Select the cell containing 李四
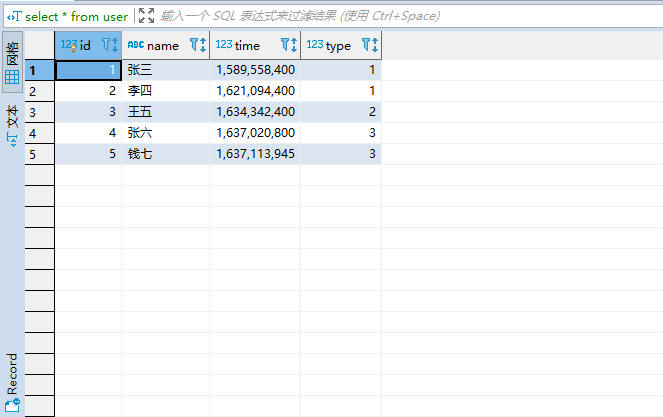The width and height of the screenshot is (663, 417). 165,91
